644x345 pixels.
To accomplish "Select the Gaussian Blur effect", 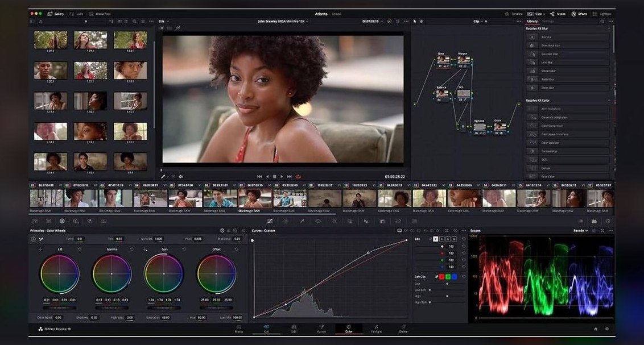I will (x=568, y=54).
